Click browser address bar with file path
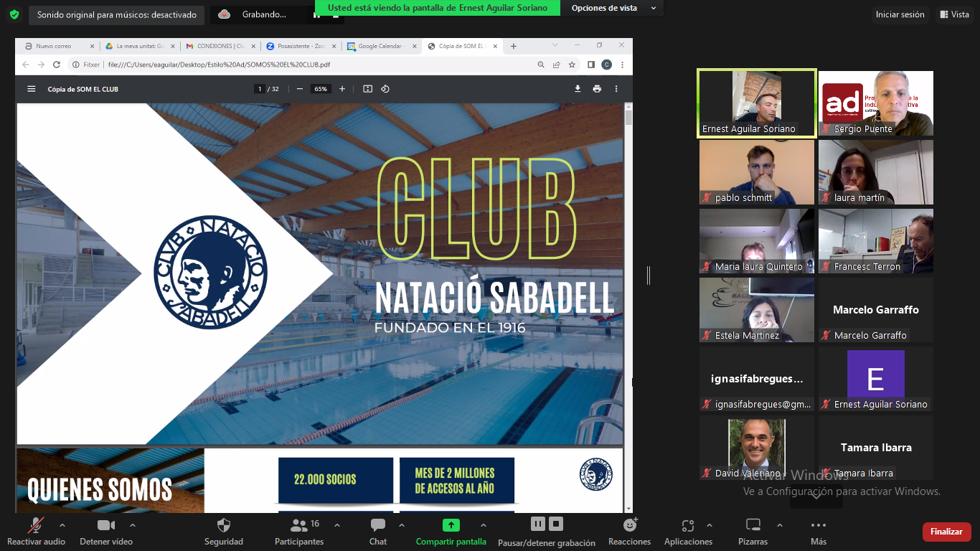 [301, 65]
